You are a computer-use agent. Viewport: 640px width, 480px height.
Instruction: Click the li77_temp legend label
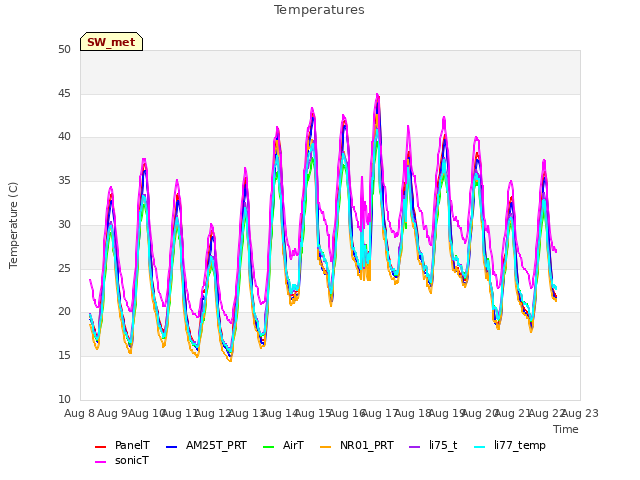coord(520,445)
